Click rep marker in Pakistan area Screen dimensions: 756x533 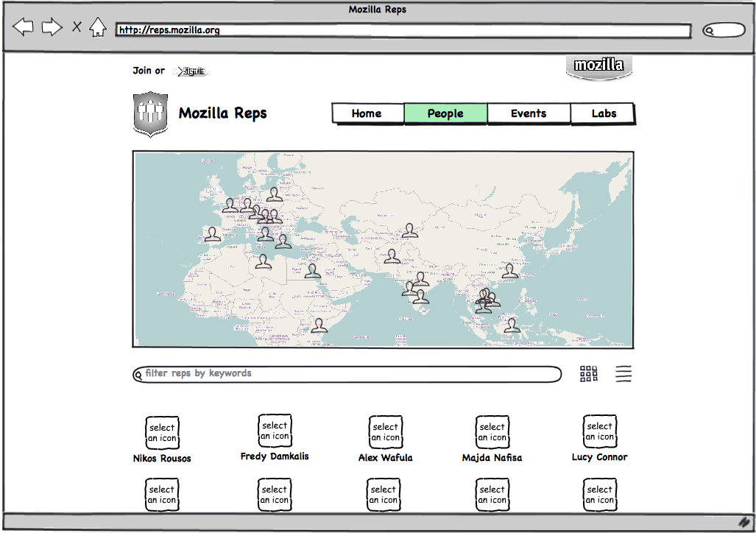[392, 256]
